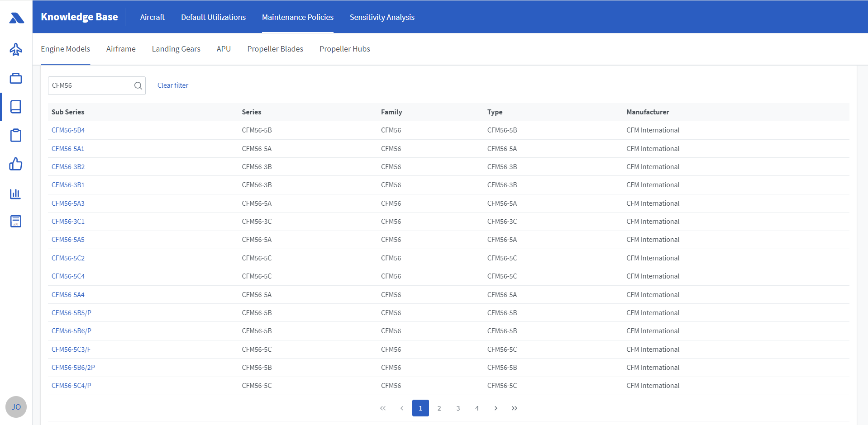Open CFM56-5B5/P sub series link
The image size is (868, 425).
coord(72,313)
